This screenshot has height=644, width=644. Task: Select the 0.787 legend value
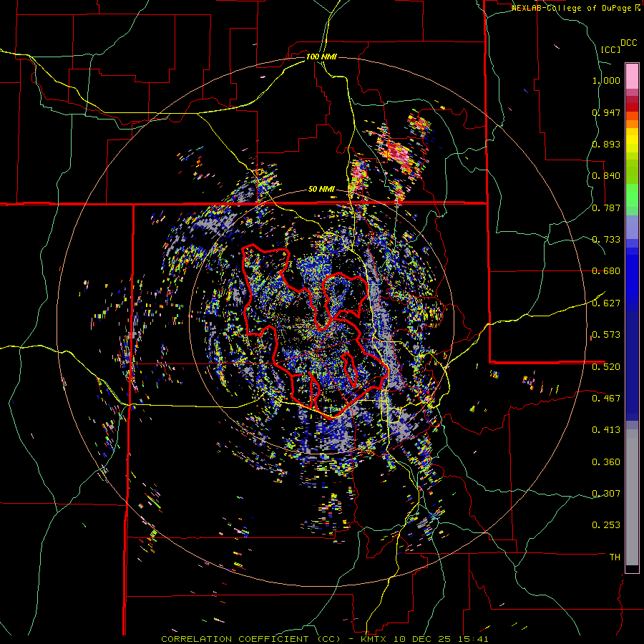point(606,208)
